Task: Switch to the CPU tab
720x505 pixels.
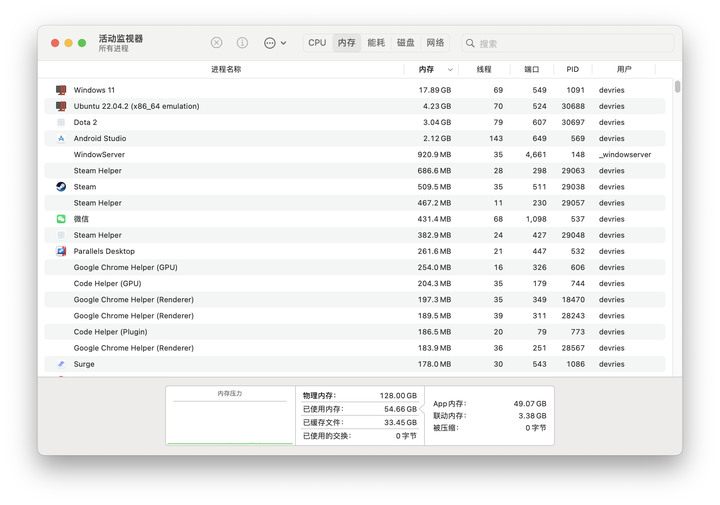Action: coord(317,43)
